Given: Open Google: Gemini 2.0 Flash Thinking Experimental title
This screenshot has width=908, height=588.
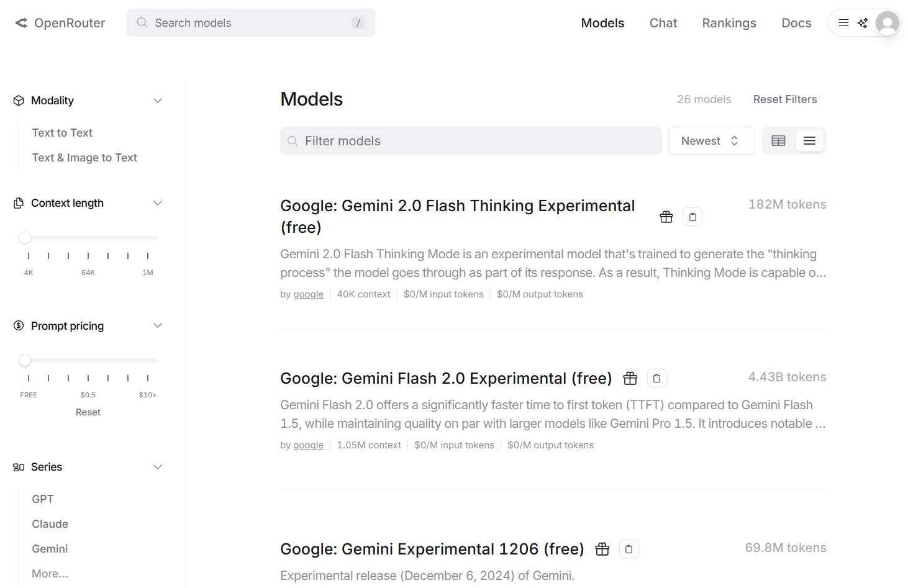Looking at the screenshot, I should (x=458, y=216).
